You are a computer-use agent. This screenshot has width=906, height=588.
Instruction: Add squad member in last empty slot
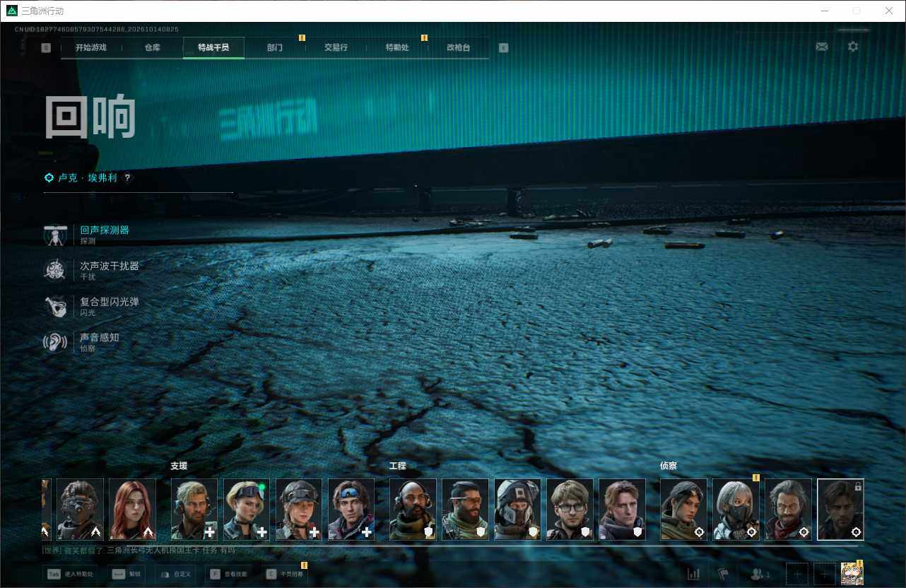click(x=824, y=574)
